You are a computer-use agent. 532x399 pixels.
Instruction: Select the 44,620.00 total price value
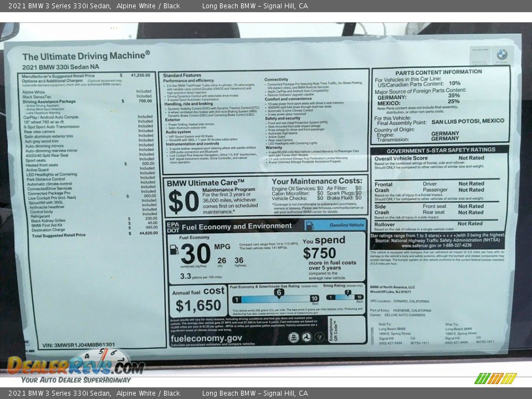[x=149, y=233]
